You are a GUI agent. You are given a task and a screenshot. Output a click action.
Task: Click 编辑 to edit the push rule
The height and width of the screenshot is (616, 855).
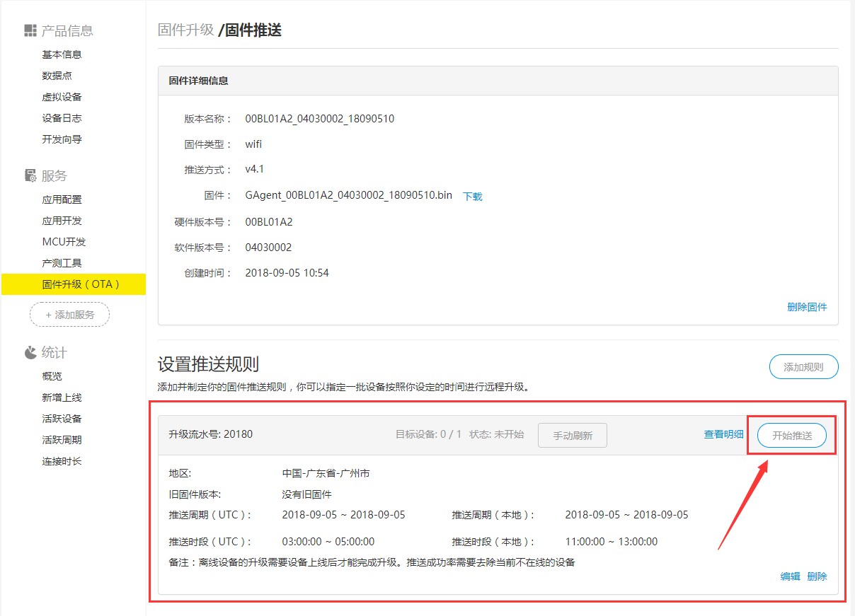coord(790,576)
